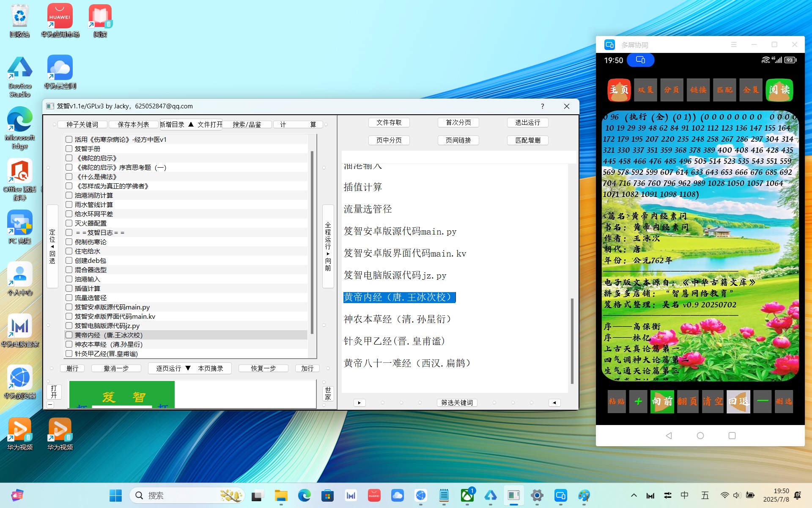812x508 pixels.
Task: Select 神农本草经（清.孙星衍）in right pane
Action: point(398,319)
